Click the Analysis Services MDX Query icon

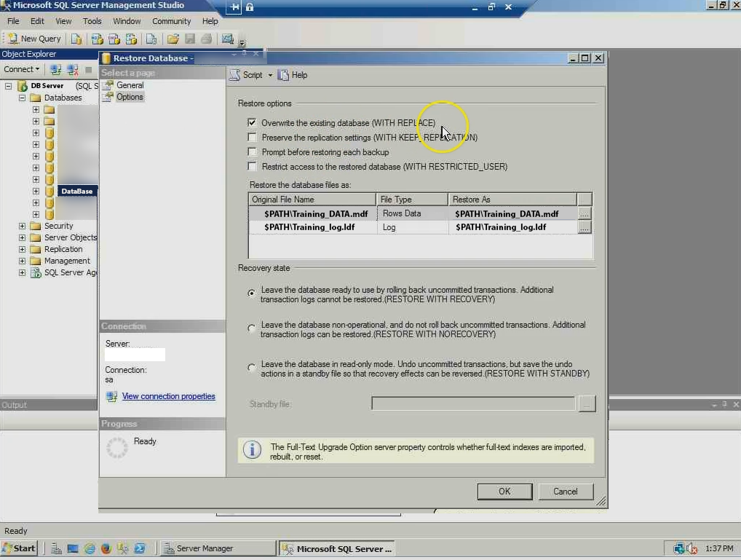tap(97, 39)
